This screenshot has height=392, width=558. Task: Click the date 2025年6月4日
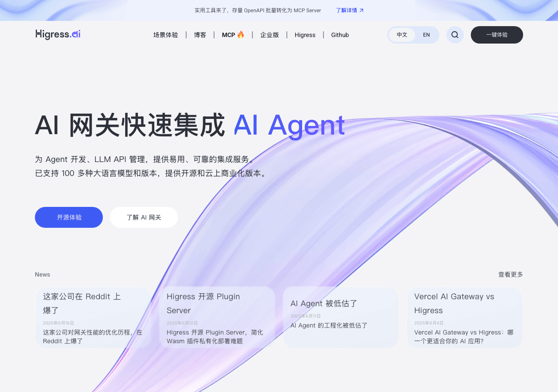tap(429, 323)
